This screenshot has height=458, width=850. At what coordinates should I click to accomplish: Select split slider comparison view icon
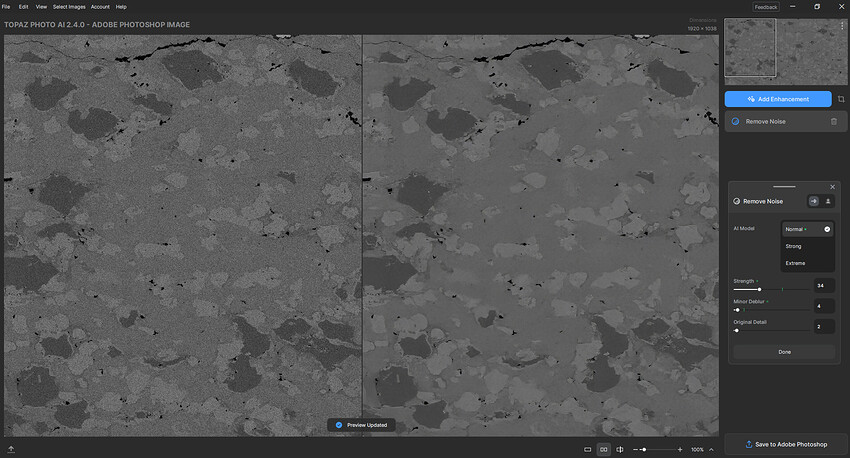click(620, 450)
